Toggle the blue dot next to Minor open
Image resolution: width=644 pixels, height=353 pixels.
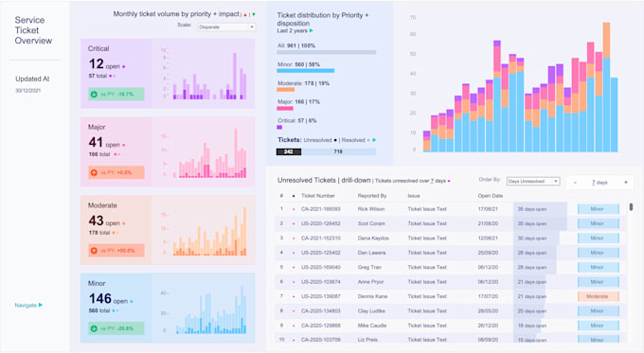[x=132, y=301]
